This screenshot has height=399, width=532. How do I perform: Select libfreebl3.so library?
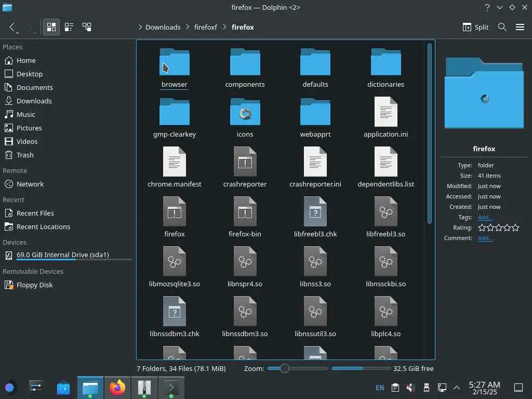[386, 218]
